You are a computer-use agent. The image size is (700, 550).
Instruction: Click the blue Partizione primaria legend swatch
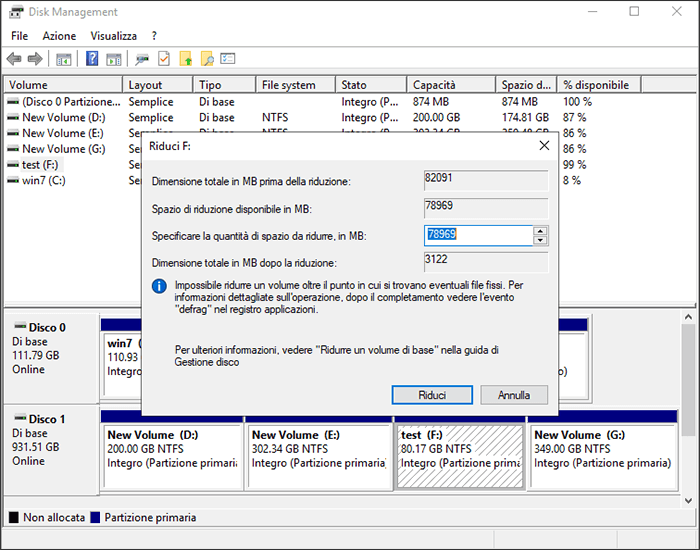click(95, 517)
